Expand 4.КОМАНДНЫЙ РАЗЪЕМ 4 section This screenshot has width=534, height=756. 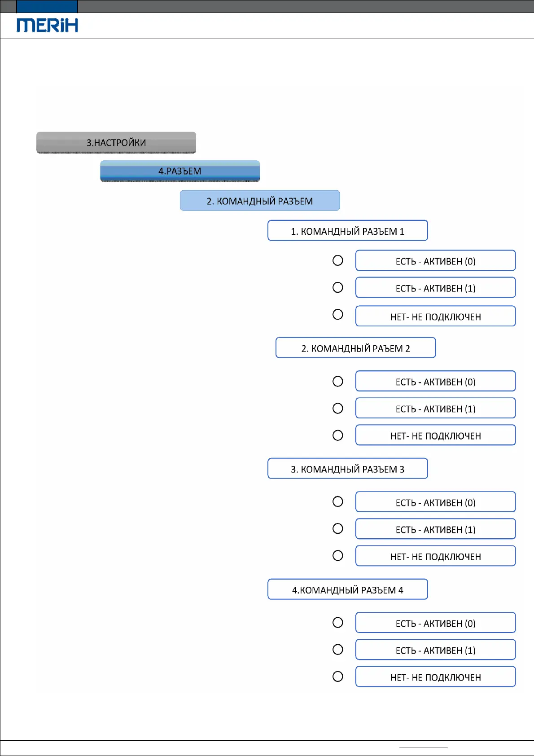tap(347, 589)
